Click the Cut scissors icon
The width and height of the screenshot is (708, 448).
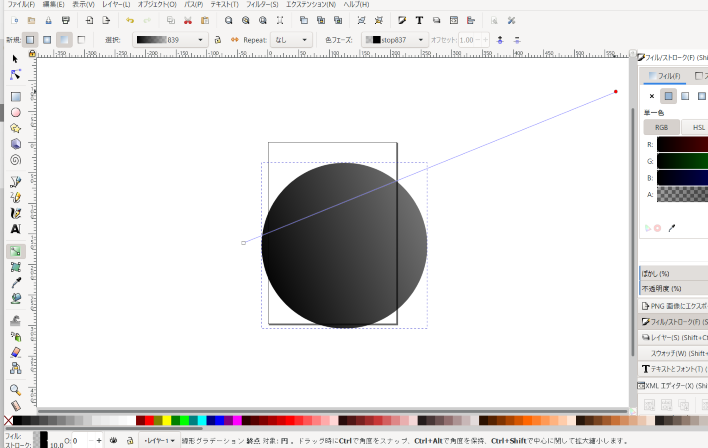pyautogui.click(x=188, y=20)
